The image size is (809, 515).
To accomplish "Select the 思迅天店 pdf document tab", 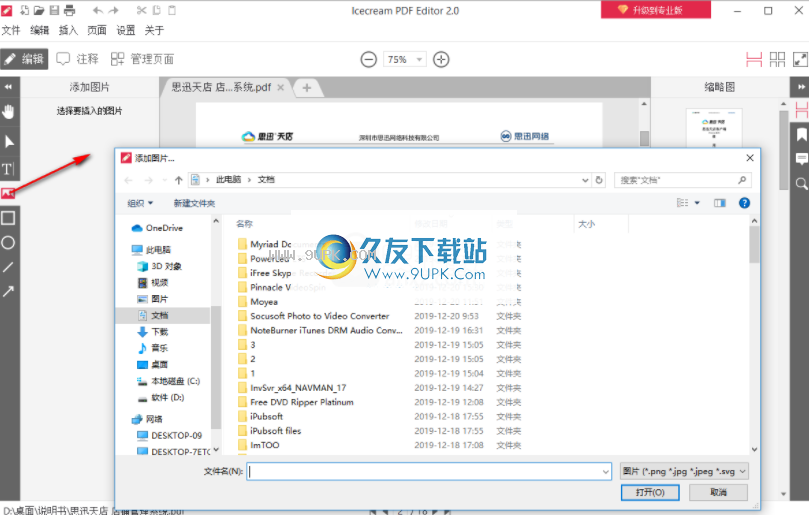I will click(221, 87).
